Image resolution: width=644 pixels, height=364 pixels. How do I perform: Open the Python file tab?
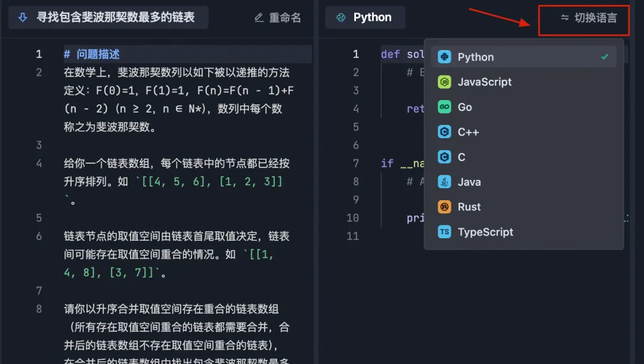pos(365,18)
